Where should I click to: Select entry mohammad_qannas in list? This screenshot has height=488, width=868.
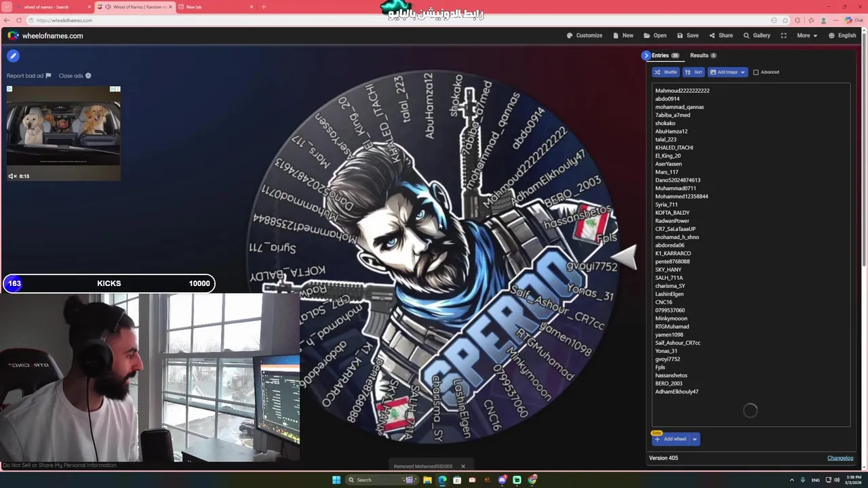tap(679, 107)
